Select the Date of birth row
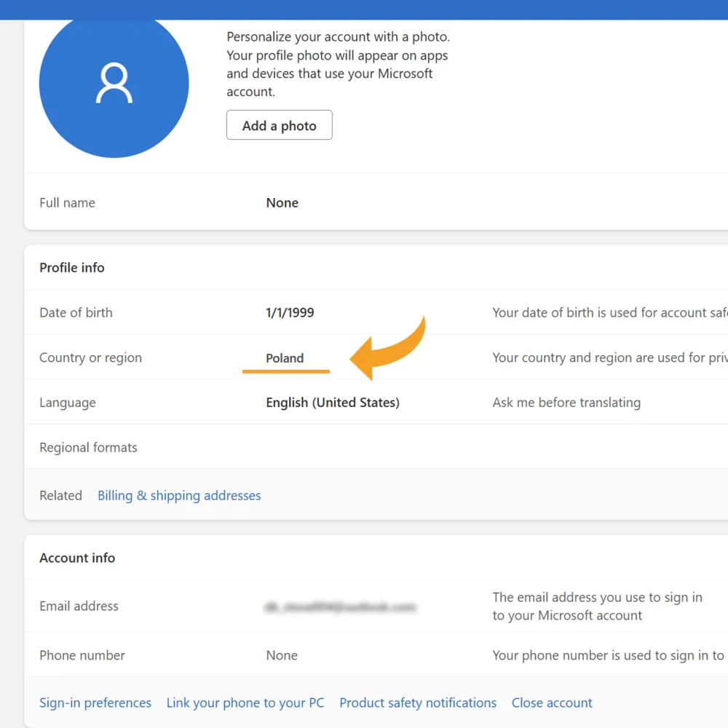The image size is (728, 728). (376, 312)
